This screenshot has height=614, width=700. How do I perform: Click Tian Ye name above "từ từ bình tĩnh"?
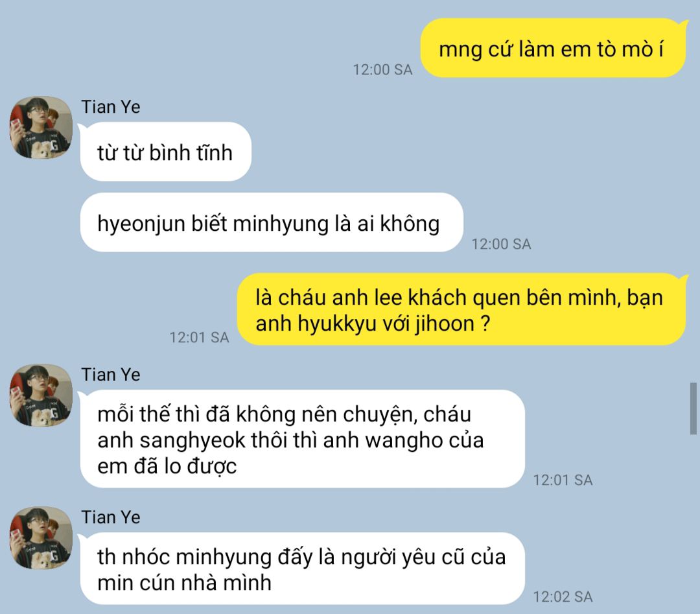coord(111,107)
